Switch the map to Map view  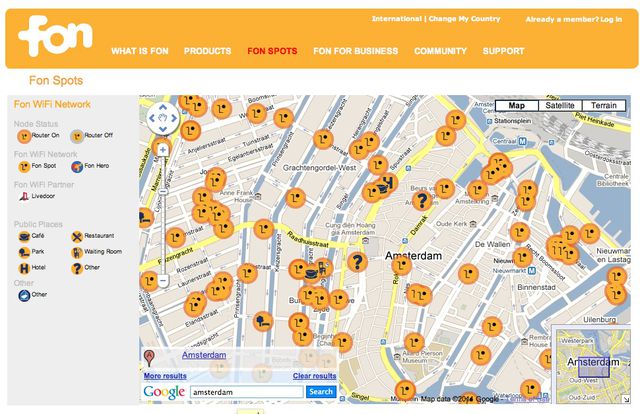(x=516, y=105)
